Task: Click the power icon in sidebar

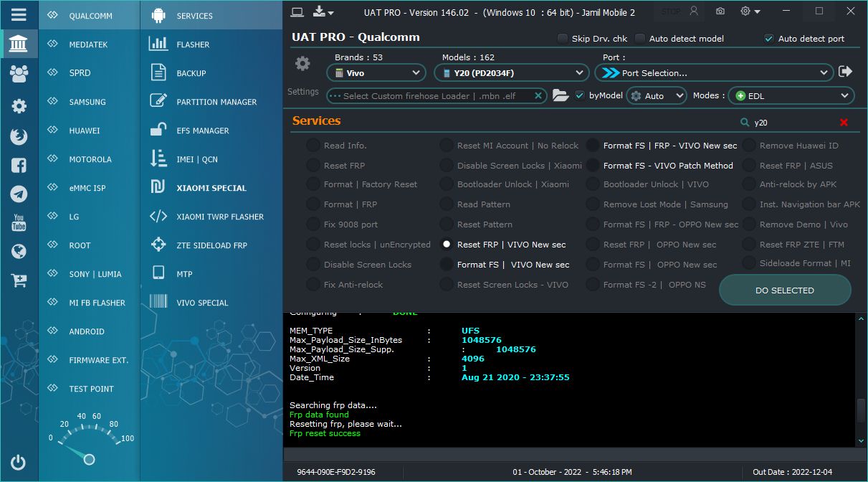Action: (19, 463)
